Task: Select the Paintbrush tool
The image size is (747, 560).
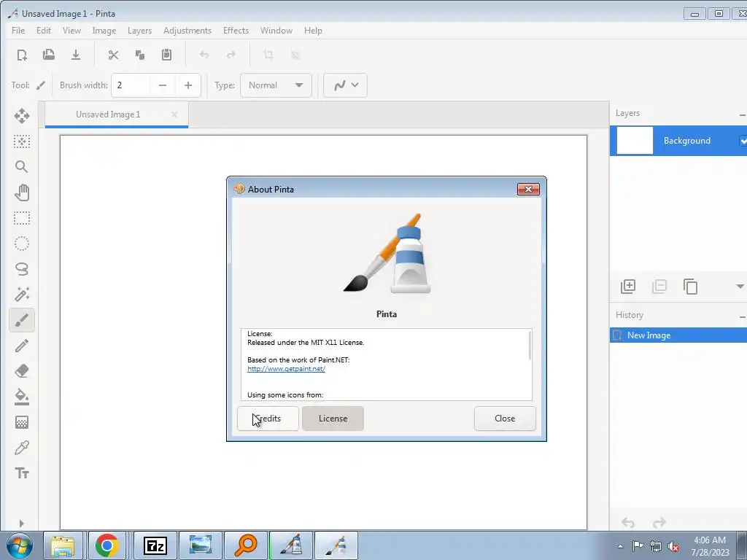Action: (x=22, y=320)
